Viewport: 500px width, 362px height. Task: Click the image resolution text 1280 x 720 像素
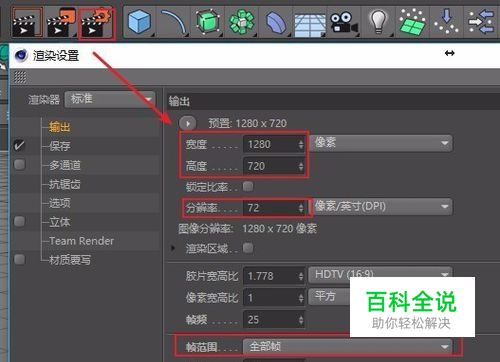(x=279, y=229)
